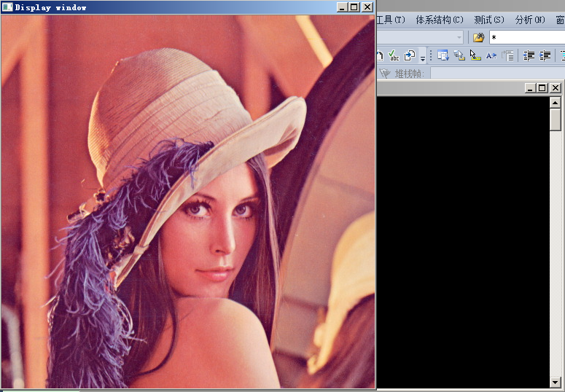Open the 测试(S) menu
The width and height of the screenshot is (565, 392).
[489, 20]
